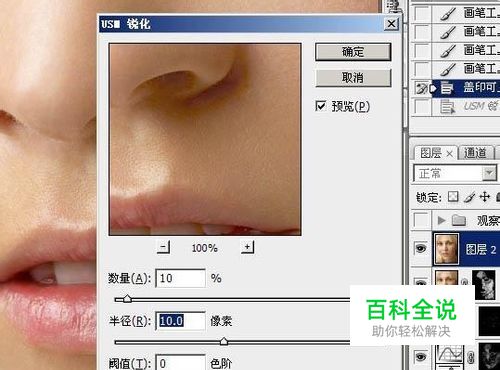Zoom out the preview with the minus button
The width and height of the screenshot is (500, 370).
[x=163, y=247]
